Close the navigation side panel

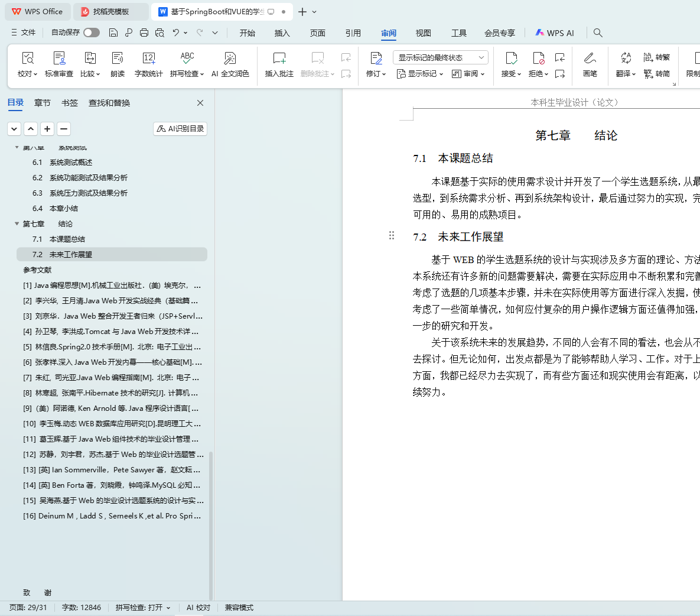pyautogui.click(x=200, y=103)
